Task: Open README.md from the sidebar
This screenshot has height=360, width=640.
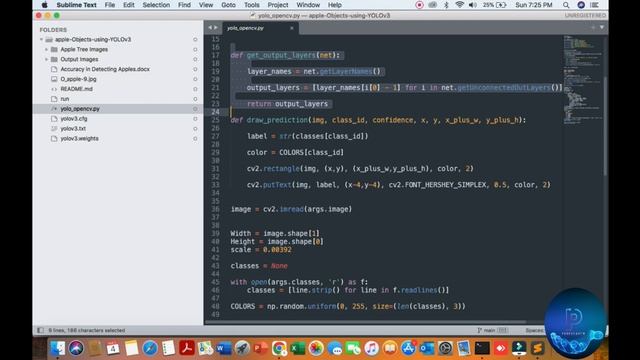Action: (x=76, y=89)
